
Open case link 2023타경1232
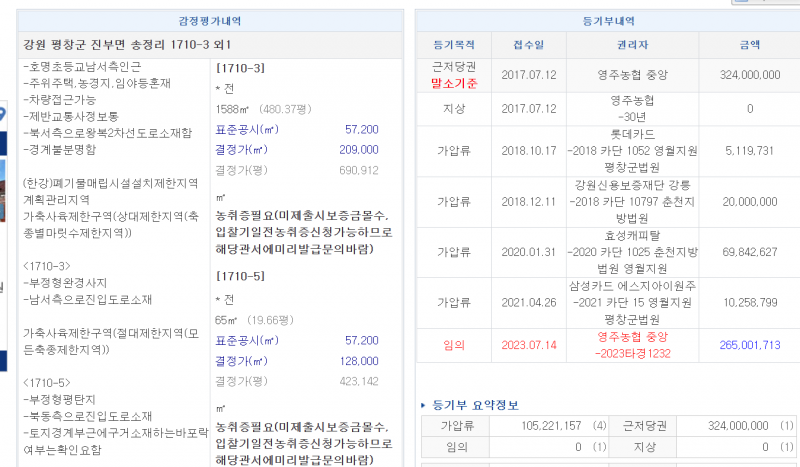633,352
